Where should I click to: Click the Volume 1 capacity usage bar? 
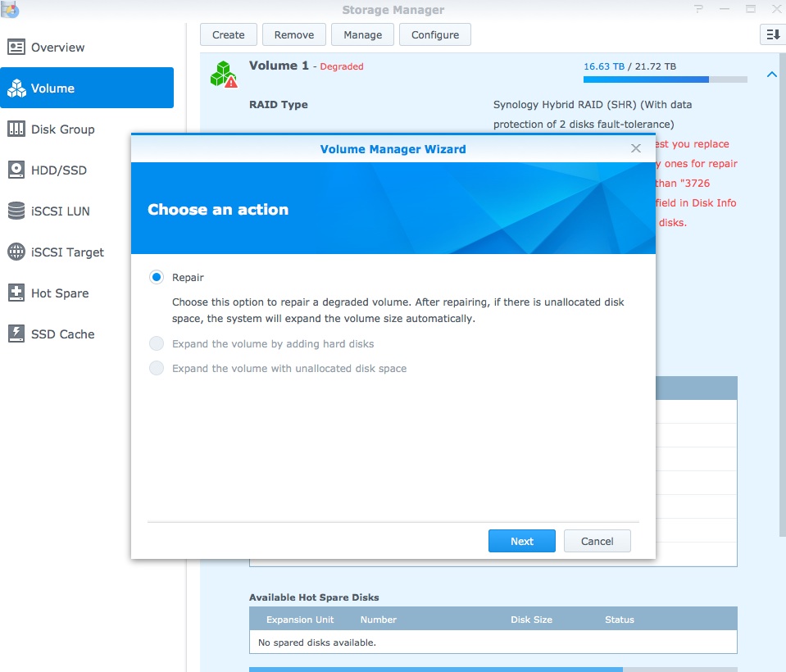666,79
